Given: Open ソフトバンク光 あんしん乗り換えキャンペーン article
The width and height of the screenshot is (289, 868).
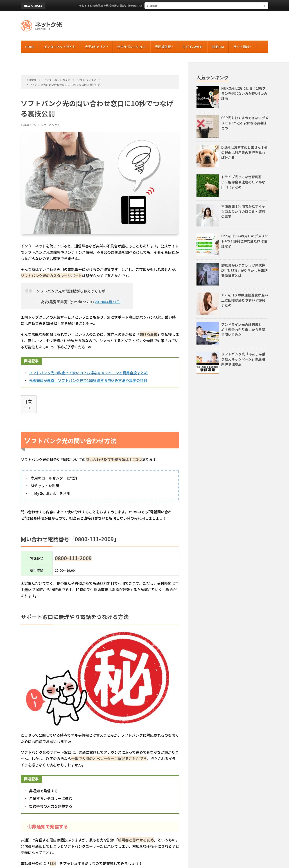Looking at the screenshot, I should [244, 359].
